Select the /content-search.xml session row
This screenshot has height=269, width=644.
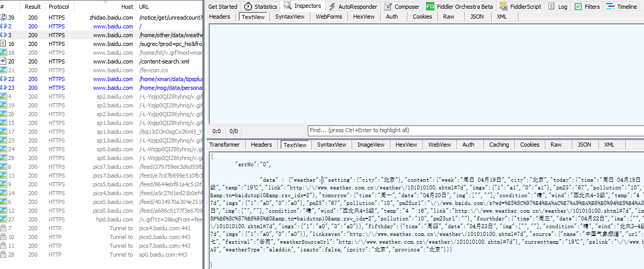(x=103, y=61)
